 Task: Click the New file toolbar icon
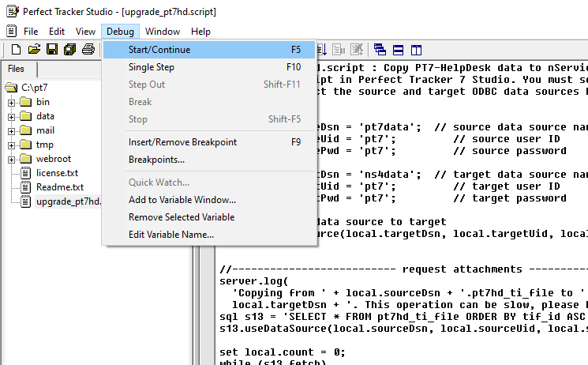click(x=16, y=50)
